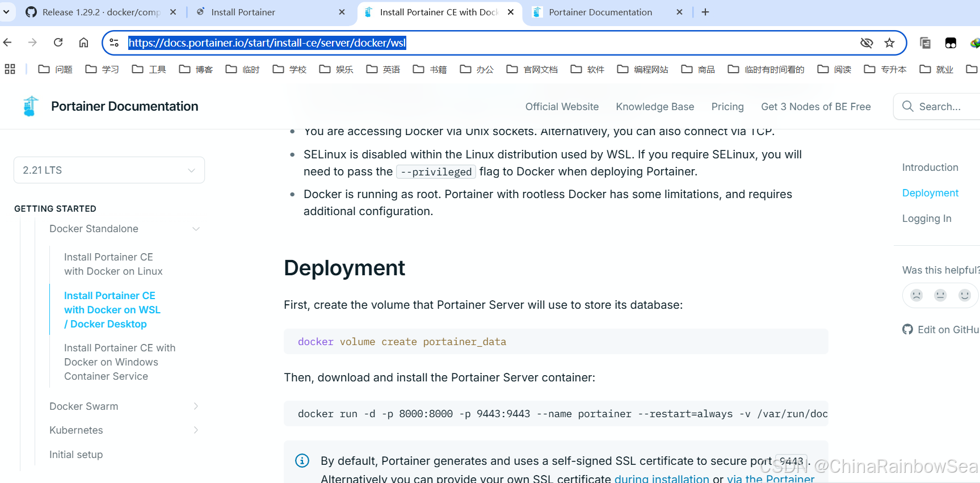The height and width of the screenshot is (483, 980).
Task: Open Install Portainer CE with Docker on WSL page
Action: (x=112, y=310)
